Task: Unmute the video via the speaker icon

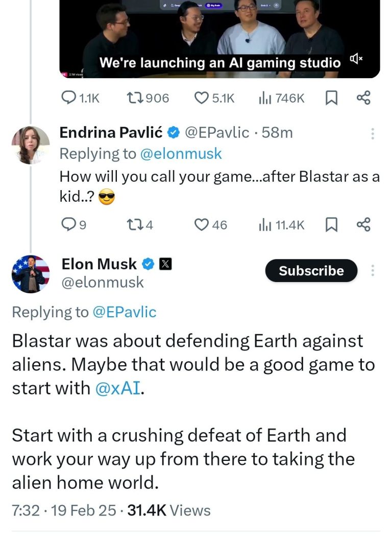Action: coord(356,61)
